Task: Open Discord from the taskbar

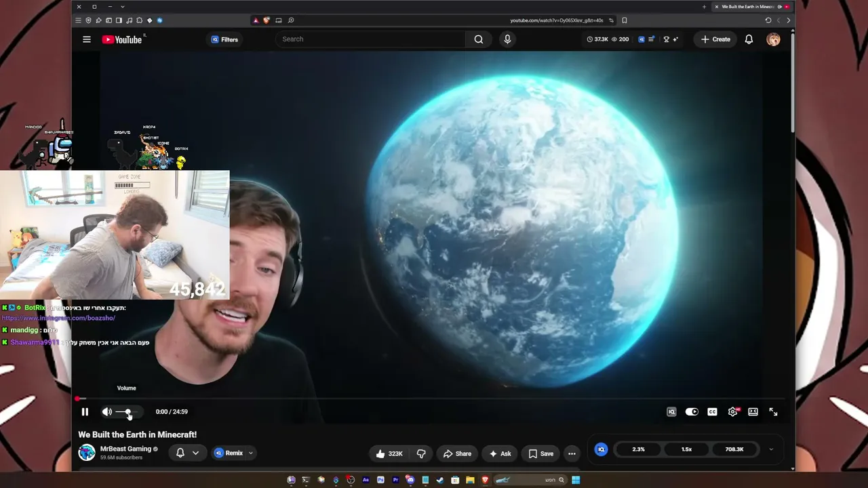Action: click(x=410, y=480)
